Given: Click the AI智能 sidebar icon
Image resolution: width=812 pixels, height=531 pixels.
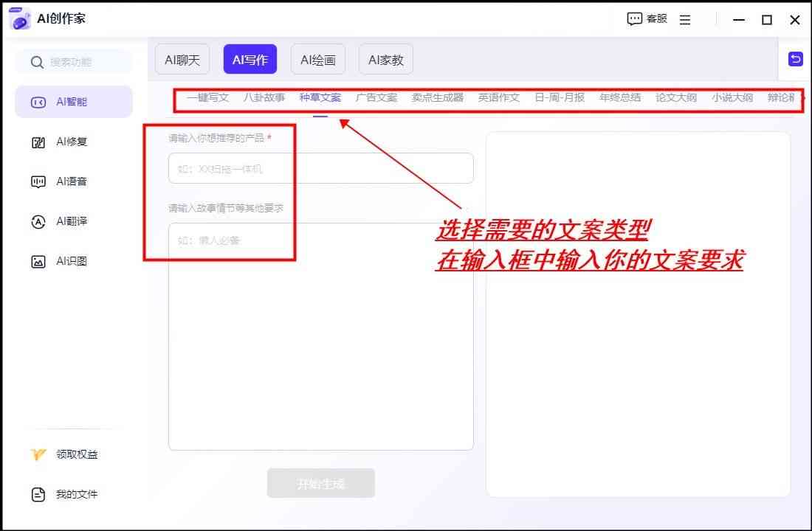Looking at the screenshot, I should point(38,103).
